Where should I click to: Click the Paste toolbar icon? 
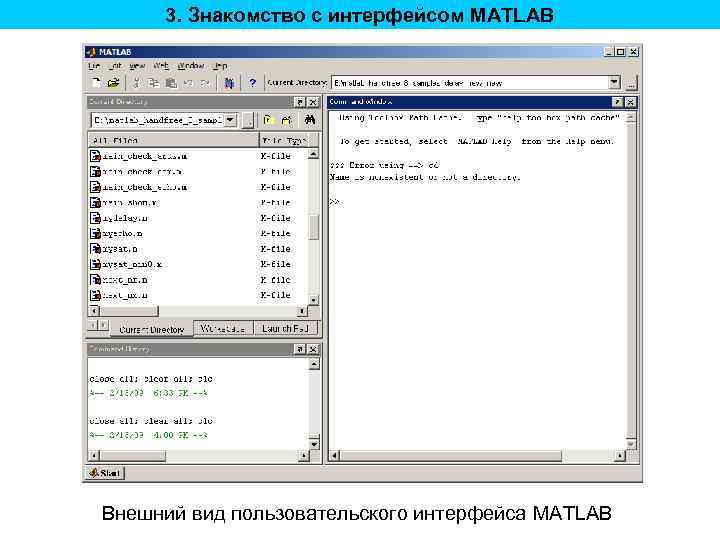[171, 83]
